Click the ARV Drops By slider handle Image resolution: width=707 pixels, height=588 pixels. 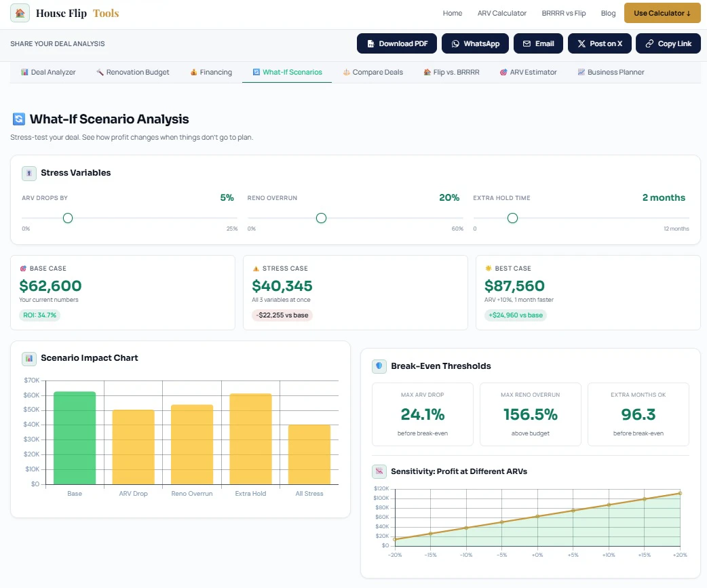(x=68, y=218)
